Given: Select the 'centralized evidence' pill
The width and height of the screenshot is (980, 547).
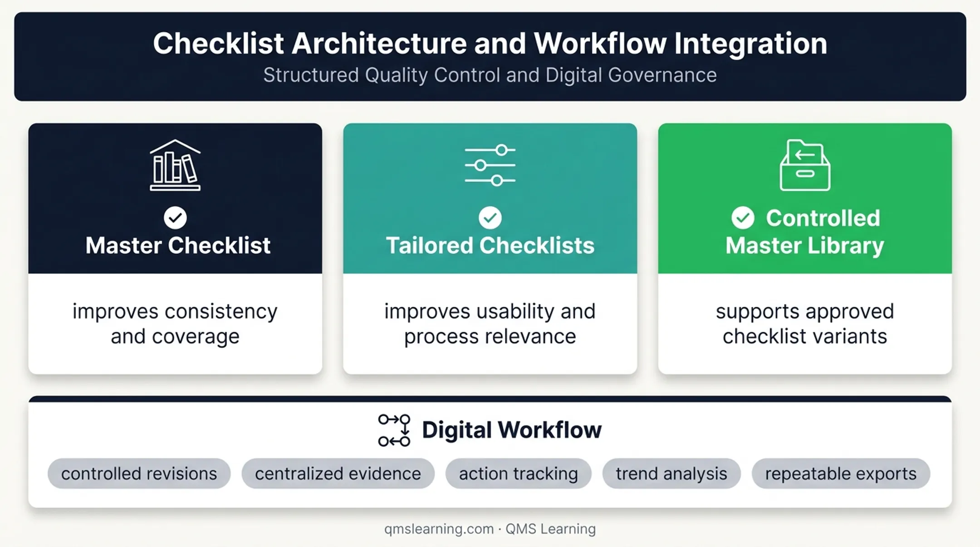Looking at the screenshot, I should pos(338,474).
